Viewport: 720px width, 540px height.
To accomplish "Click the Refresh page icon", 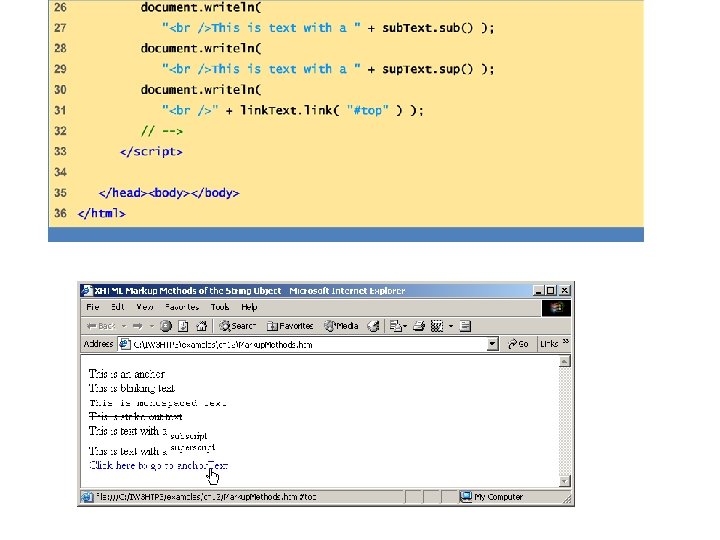I will coord(183,326).
